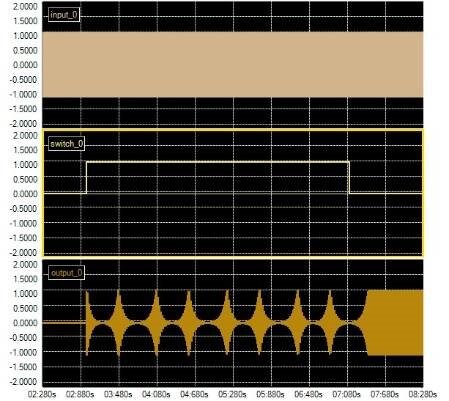Screen dimensions: 449x401
Task: Select the input_0 signal label
Action: 64,15
